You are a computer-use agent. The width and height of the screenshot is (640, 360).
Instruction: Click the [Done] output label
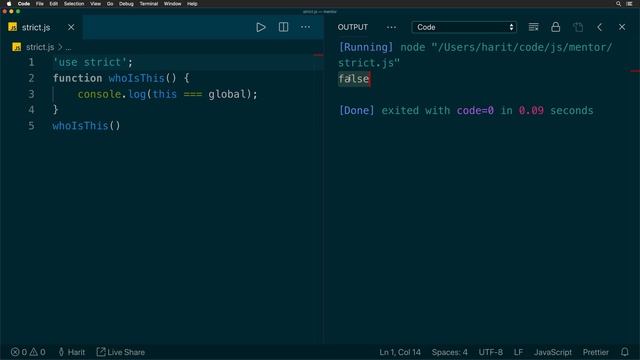pos(356,111)
